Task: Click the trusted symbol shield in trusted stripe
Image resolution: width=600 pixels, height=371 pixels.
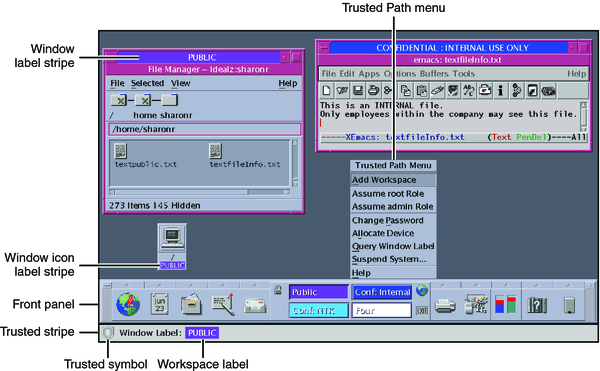Action: point(108,333)
